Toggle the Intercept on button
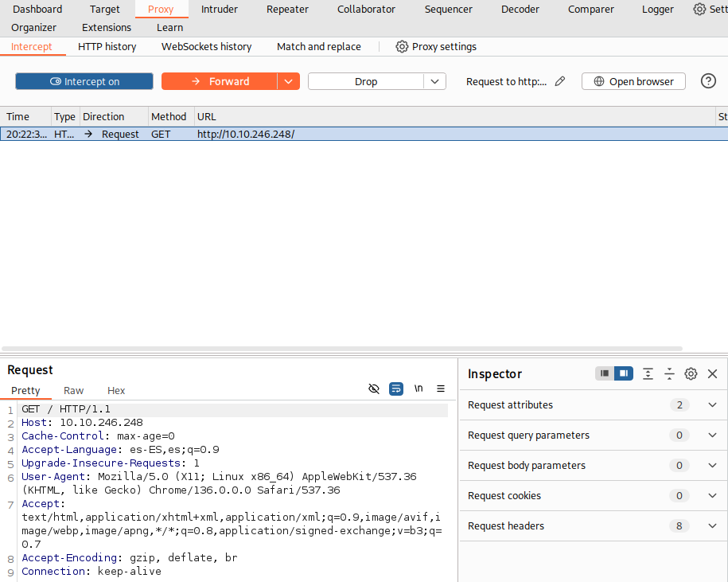728x582 pixels. [x=84, y=81]
